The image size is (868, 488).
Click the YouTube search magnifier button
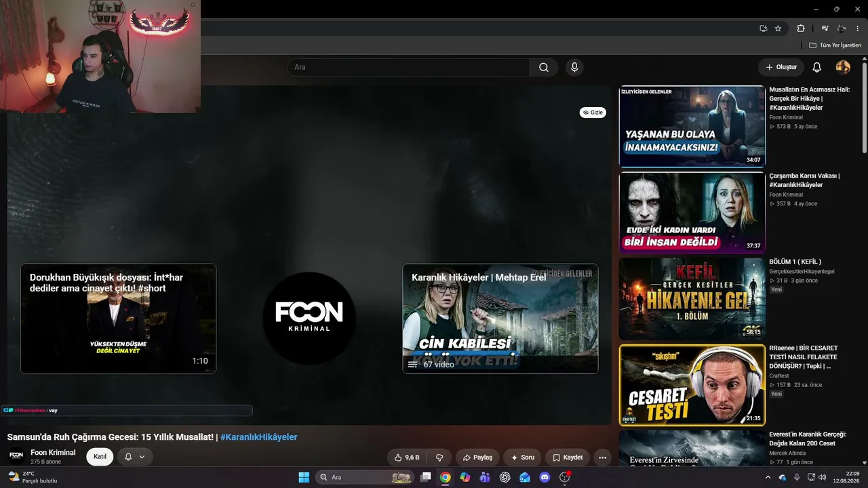[x=544, y=67]
